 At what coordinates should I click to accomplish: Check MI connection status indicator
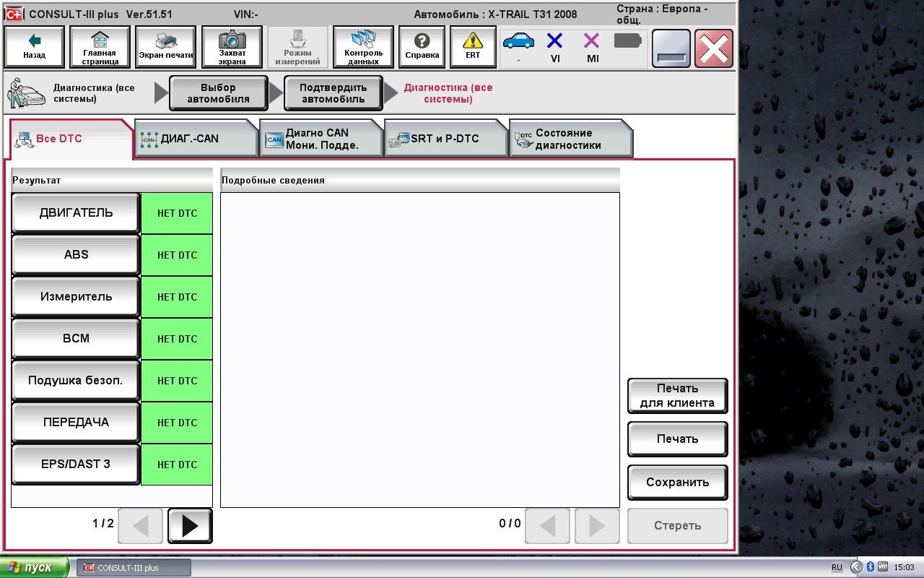click(x=592, y=48)
